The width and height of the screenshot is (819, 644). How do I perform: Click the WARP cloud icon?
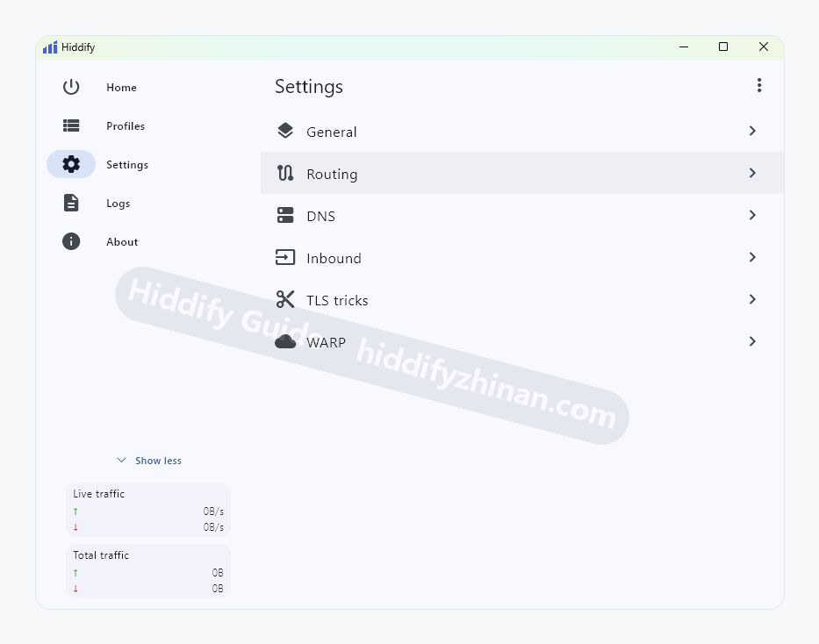(285, 342)
